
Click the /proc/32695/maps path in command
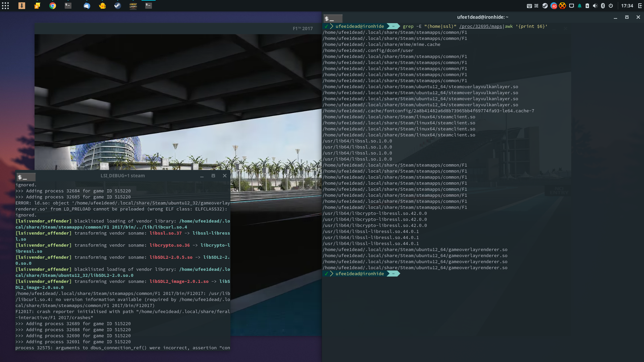(x=481, y=26)
